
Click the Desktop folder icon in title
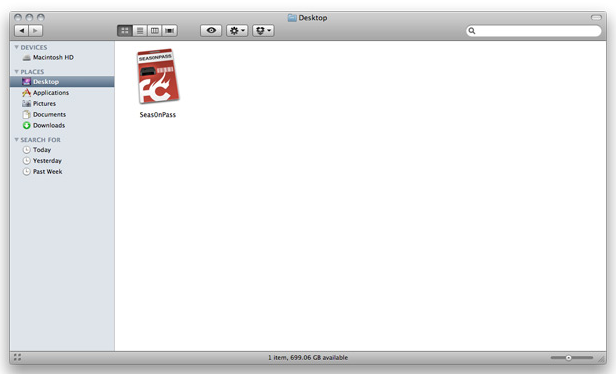(x=292, y=18)
